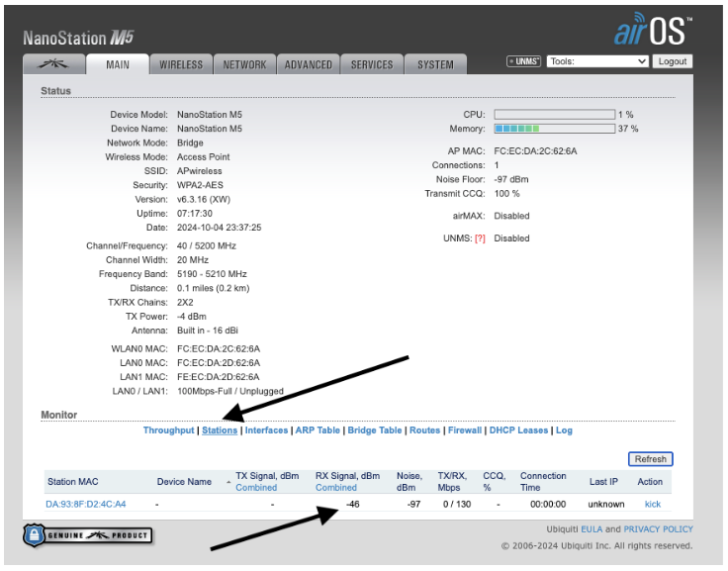Sort by Noise, dBm column header

[409, 482]
